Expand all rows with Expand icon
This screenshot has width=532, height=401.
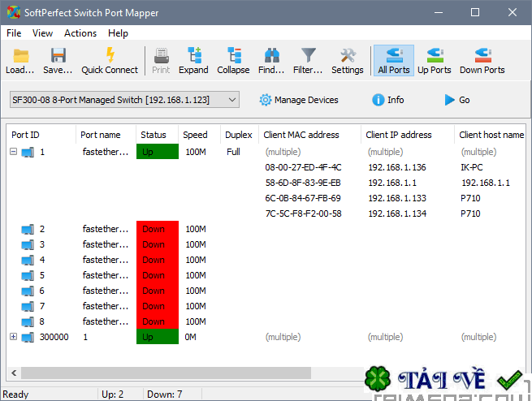tap(193, 61)
